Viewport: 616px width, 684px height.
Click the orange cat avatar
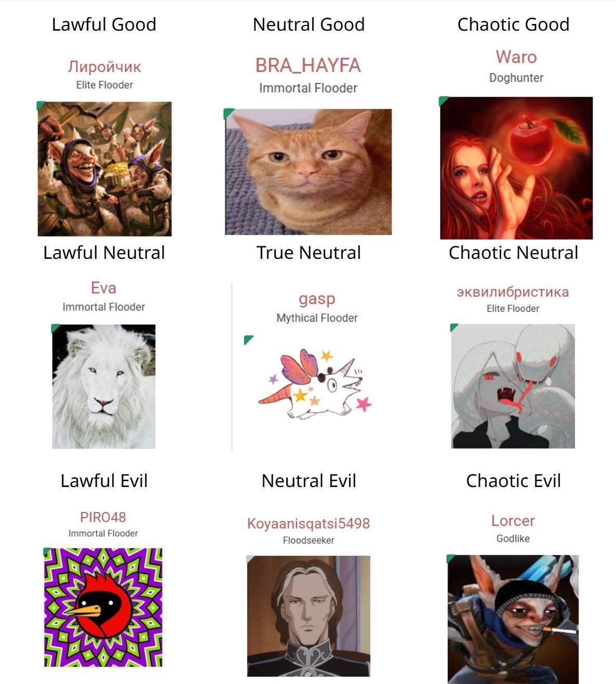pos(308,172)
